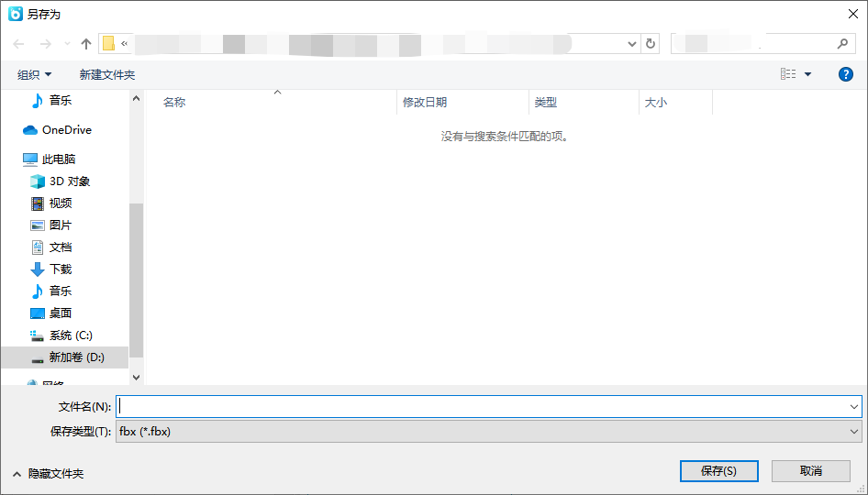Viewport: 868px width, 495px height.
Task: Click the 取消 button
Action: pos(811,470)
